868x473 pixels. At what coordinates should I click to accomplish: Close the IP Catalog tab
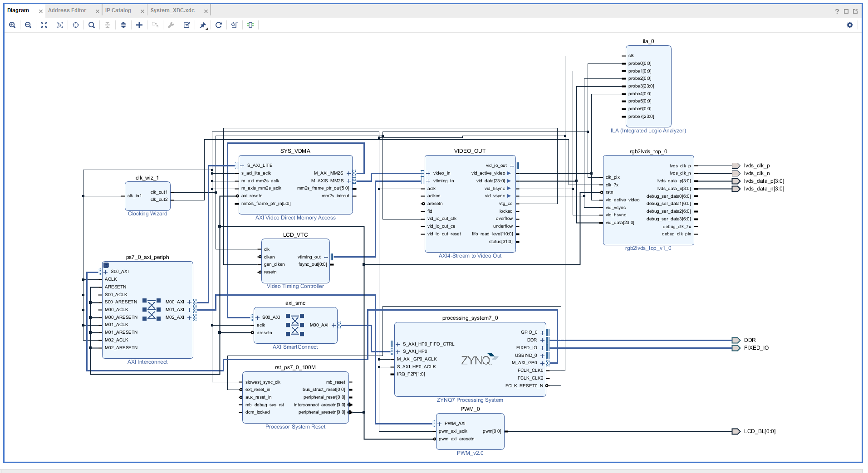click(142, 11)
